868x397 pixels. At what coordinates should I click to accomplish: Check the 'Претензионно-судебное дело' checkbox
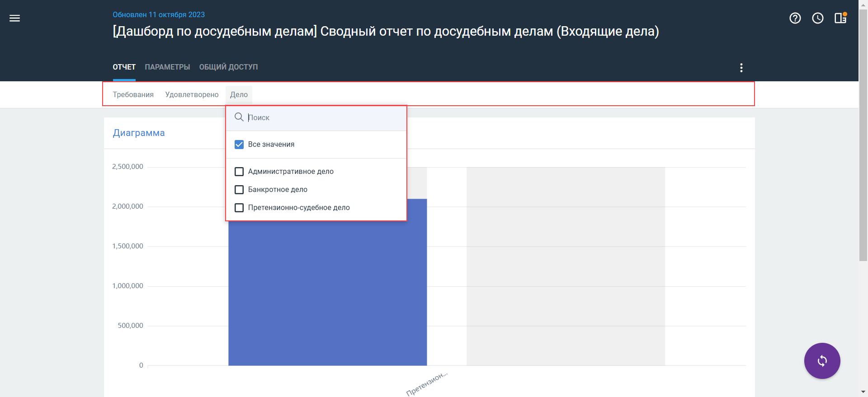tap(239, 208)
